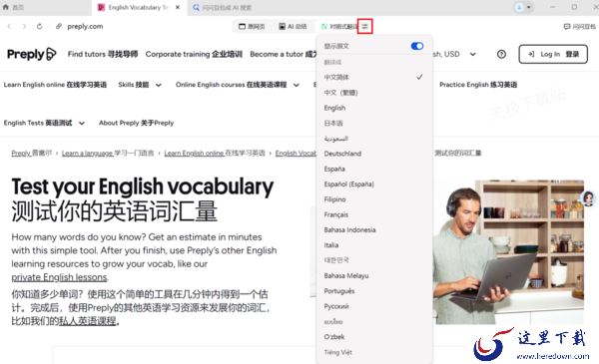Click the Learn a language breadcrumb
The height and width of the screenshot is (364, 599).
coord(108,153)
